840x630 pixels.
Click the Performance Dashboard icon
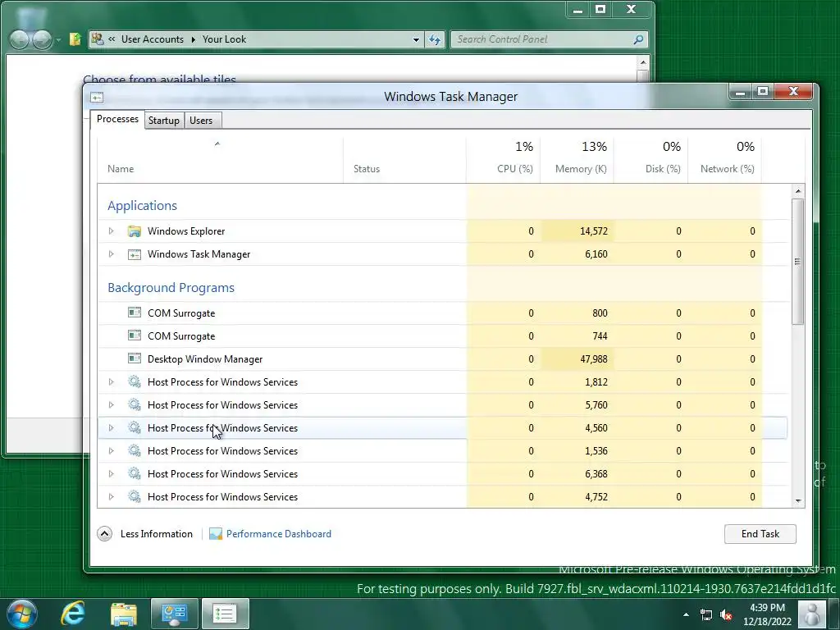coord(216,533)
